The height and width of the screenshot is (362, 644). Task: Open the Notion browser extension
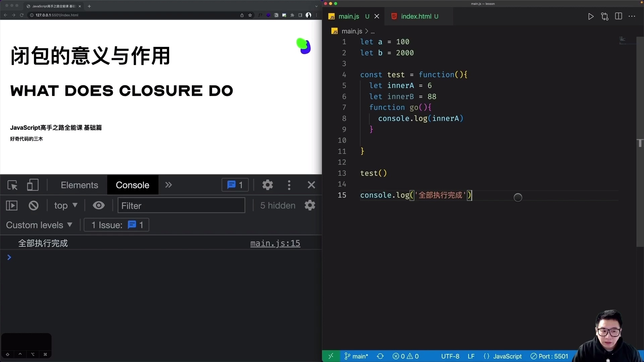276,15
